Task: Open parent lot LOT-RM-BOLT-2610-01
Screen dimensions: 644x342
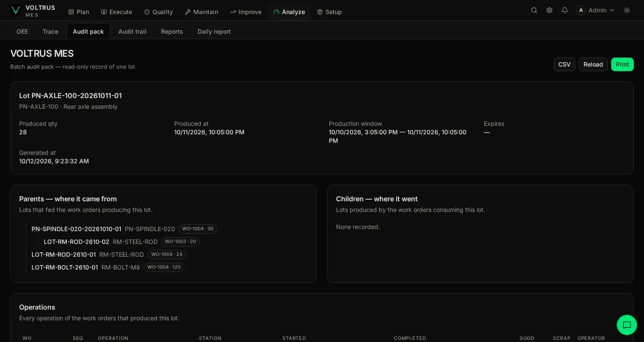Action: click(65, 267)
